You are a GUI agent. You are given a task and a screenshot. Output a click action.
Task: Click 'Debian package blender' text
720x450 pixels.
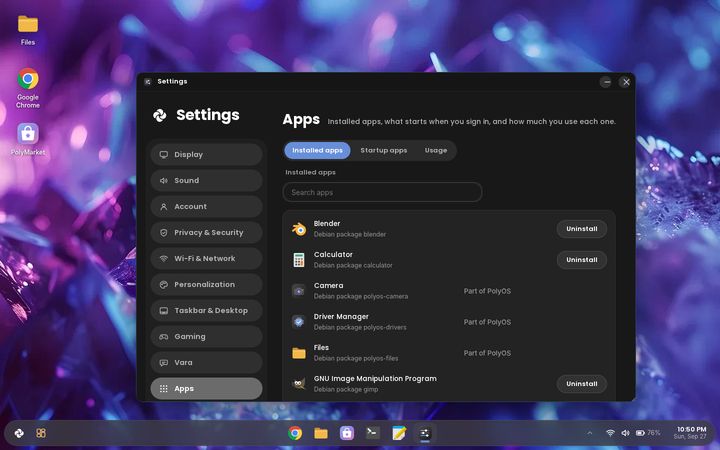point(350,234)
